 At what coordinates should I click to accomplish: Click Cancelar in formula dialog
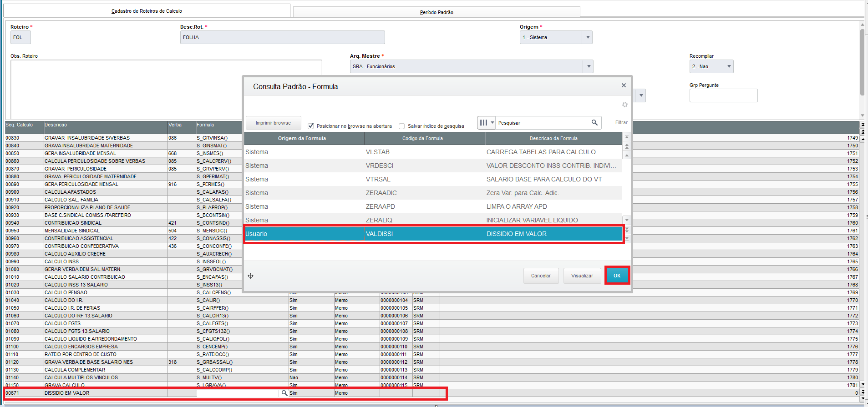(541, 276)
